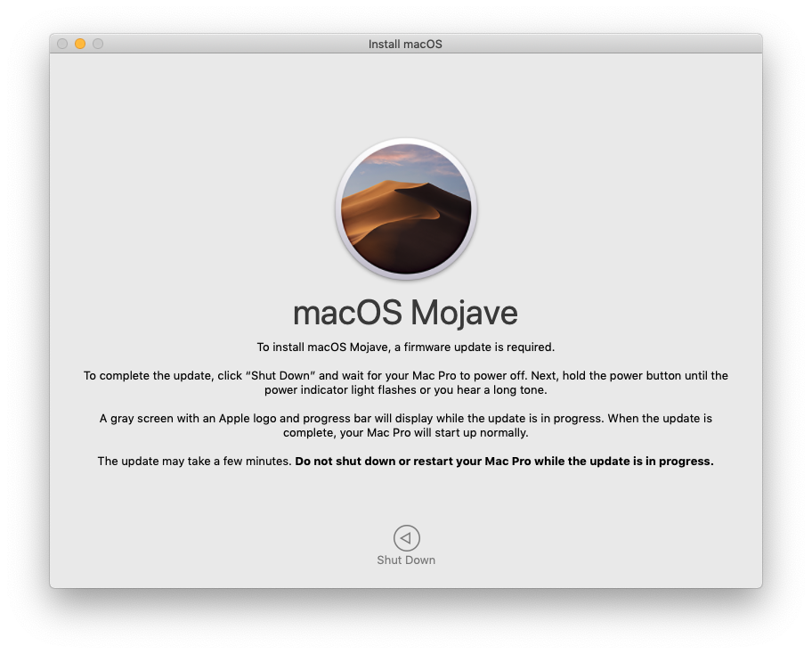Minimize the Install macOS window
Screen dimensions: 812x654
click(x=80, y=44)
